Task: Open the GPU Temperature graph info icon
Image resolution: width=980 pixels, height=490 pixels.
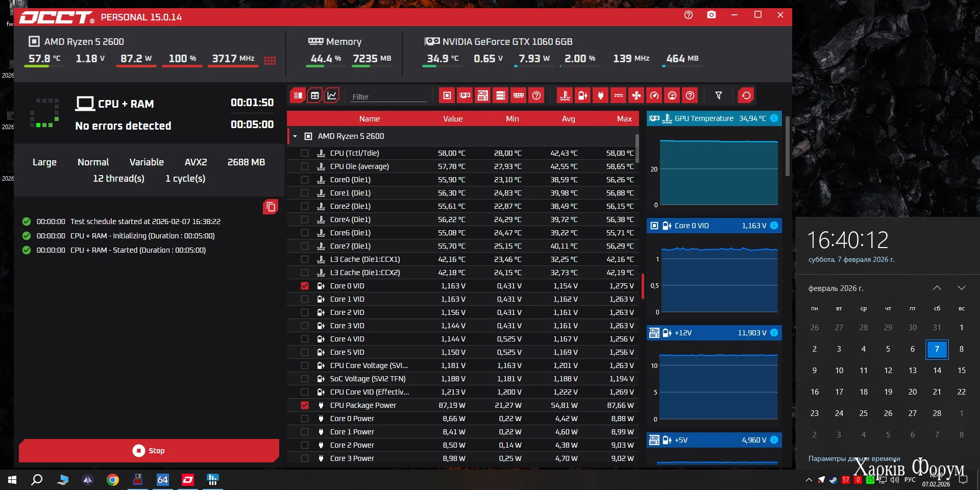Action: (x=774, y=118)
